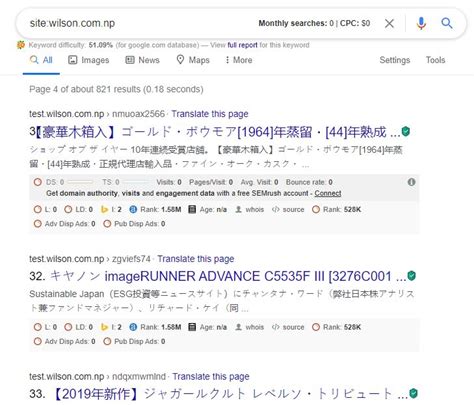Click Rank: 528K in the first result bar
Image resolution: width=474 pixels, height=405 pixels.
pos(337,210)
